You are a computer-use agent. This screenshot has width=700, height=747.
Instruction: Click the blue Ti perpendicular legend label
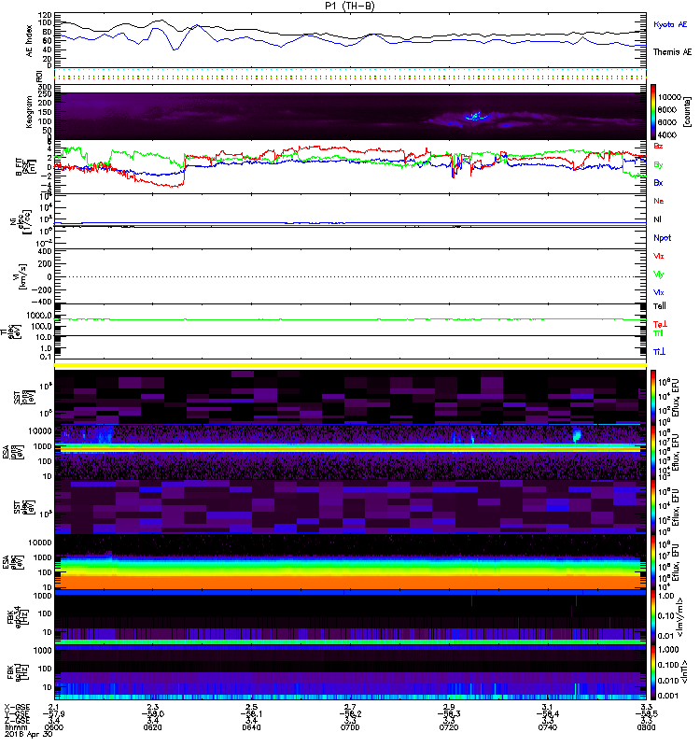click(659, 352)
